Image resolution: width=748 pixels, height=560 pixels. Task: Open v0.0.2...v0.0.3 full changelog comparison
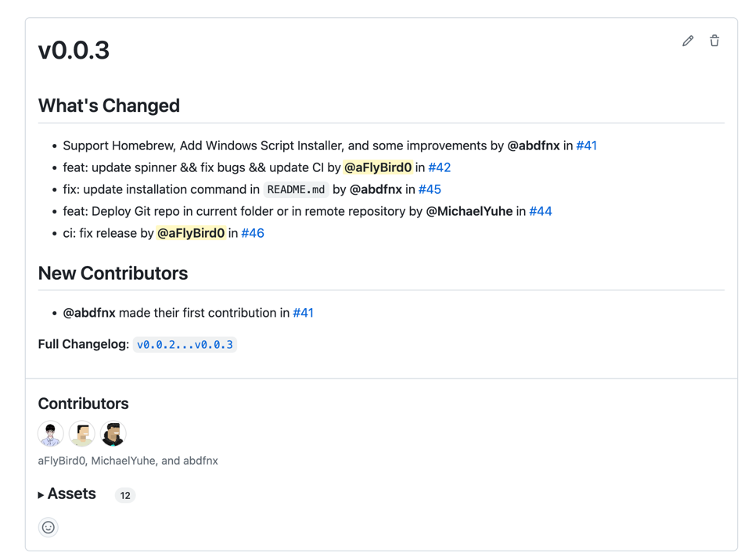185,345
